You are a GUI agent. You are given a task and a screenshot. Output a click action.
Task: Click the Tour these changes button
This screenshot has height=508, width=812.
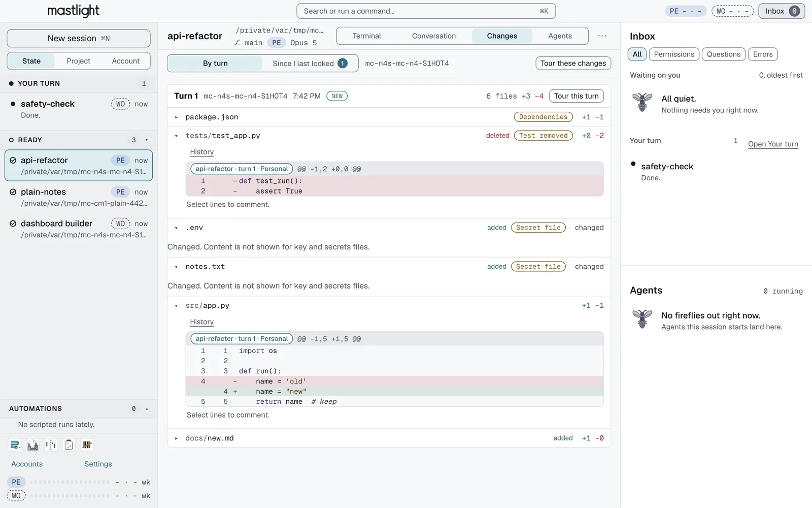pos(573,63)
